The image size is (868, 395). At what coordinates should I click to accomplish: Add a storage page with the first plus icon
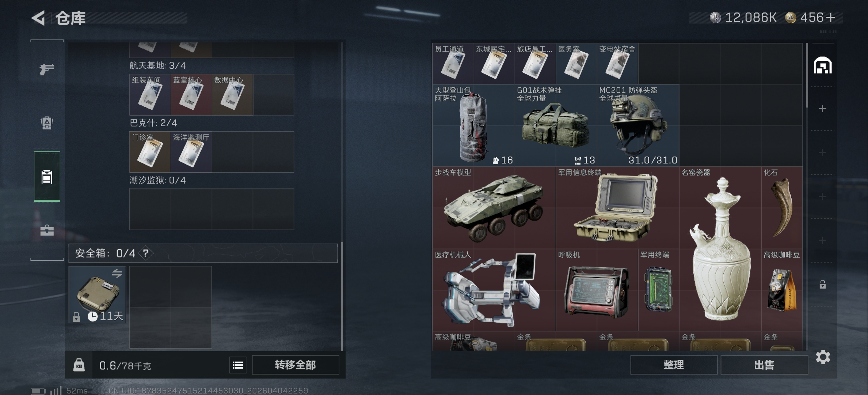[x=823, y=109]
